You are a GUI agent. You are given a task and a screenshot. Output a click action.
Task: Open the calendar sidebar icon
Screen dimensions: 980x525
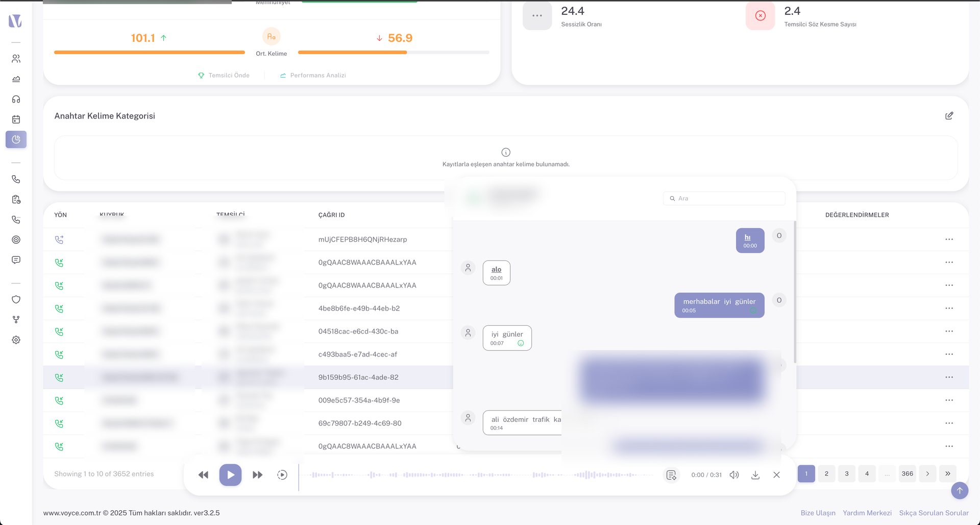tap(16, 120)
